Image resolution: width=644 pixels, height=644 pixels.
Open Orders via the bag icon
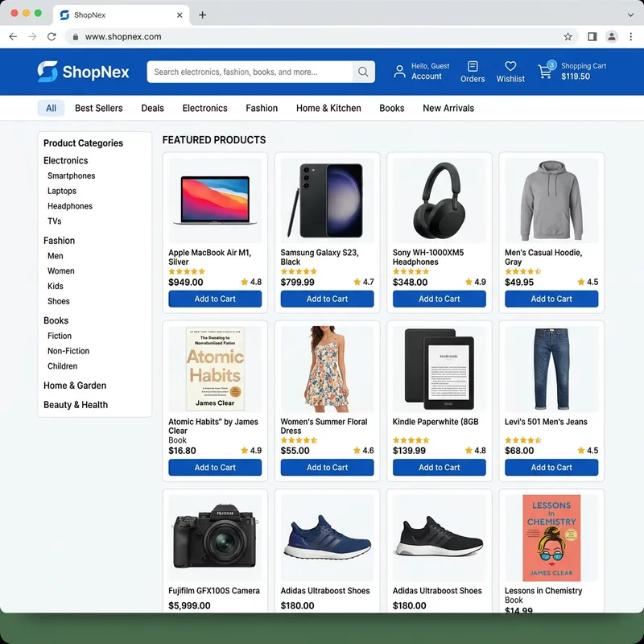[473, 67]
